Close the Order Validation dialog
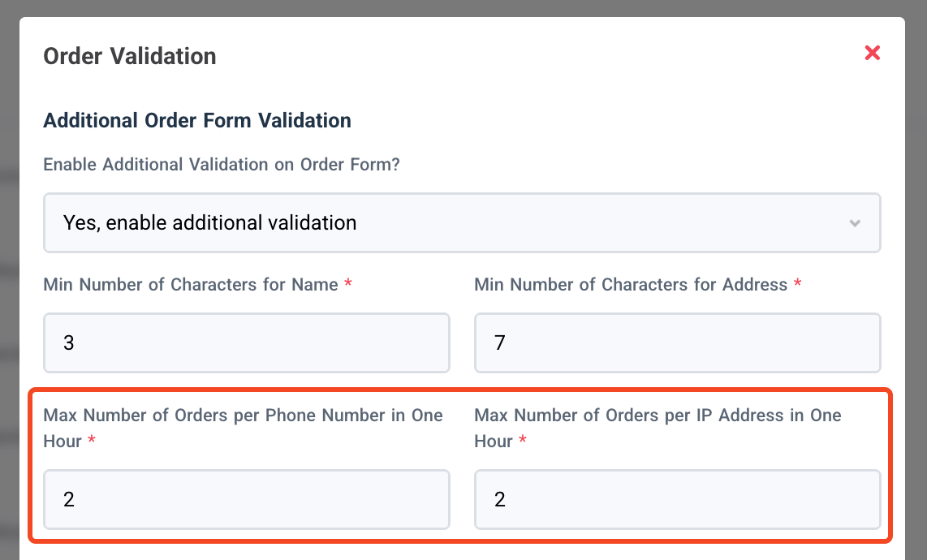Screen dimensions: 927x560 (872, 53)
